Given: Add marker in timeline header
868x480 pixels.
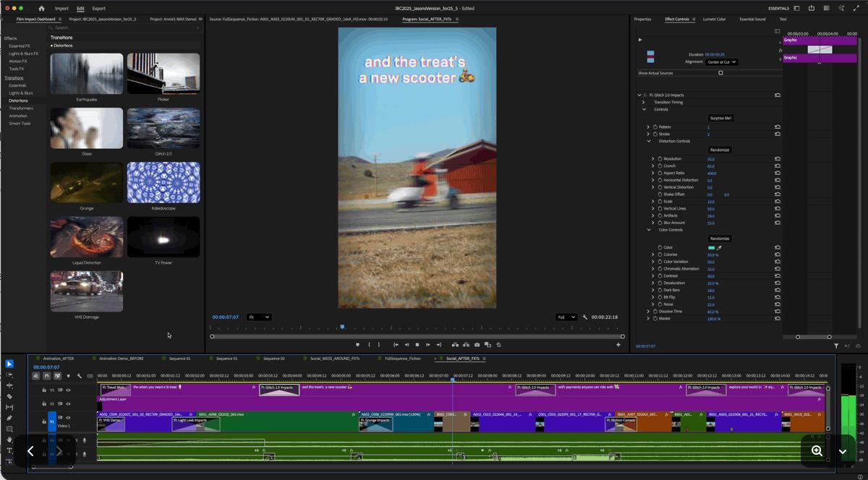Looking at the screenshot, I should click(x=69, y=376).
